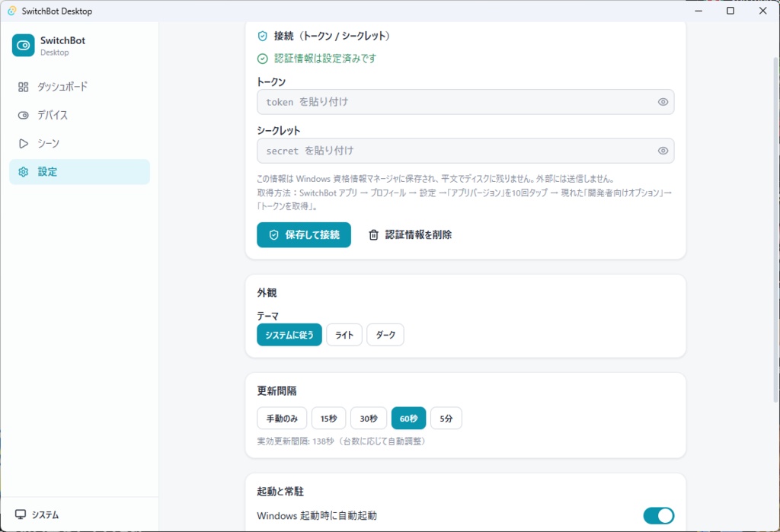The width and height of the screenshot is (780, 532).
Task: Set refresh interval to 15秒
Action: [329, 418]
